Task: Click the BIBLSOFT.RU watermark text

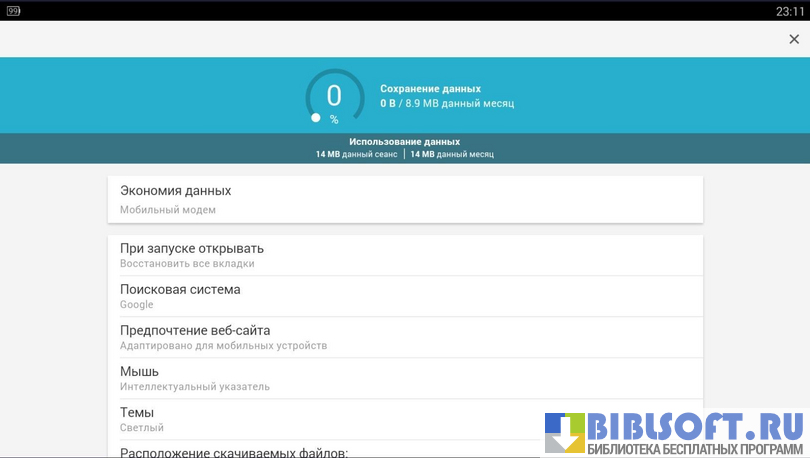Action: [694, 426]
